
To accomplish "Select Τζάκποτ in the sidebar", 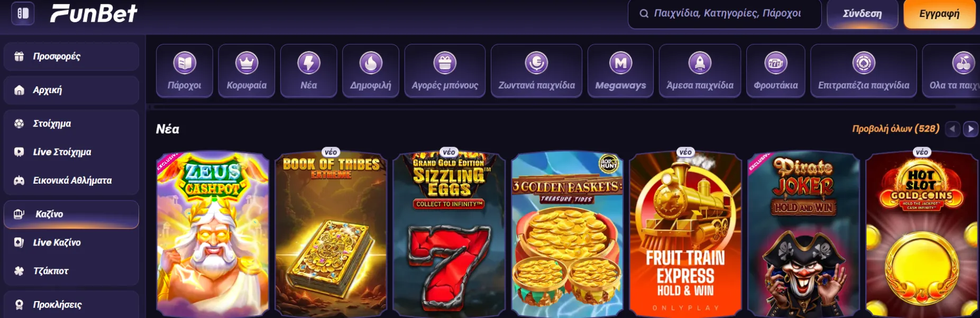I will coord(71,271).
